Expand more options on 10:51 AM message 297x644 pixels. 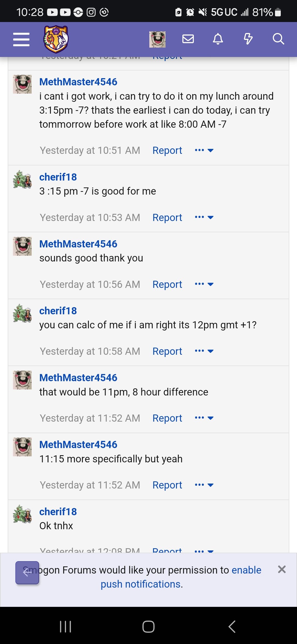(x=204, y=150)
